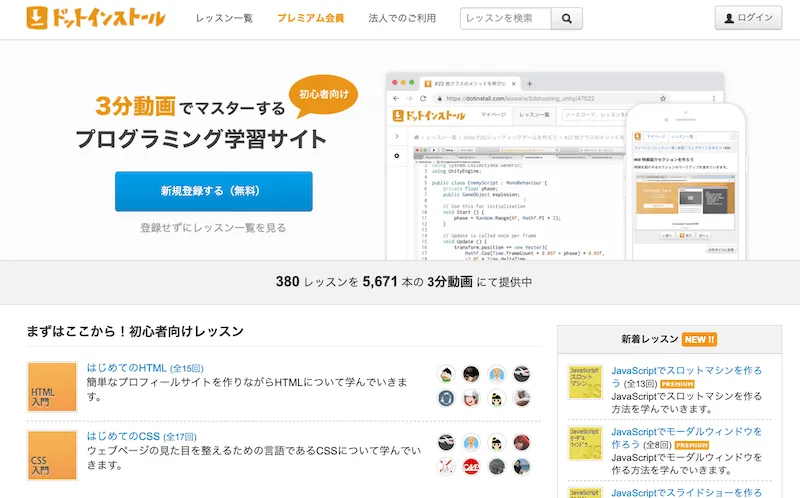The width and height of the screenshot is (800, 498).
Task: Click PREMIUM badge on slot machine lesson
Action: [x=677, y=384]
